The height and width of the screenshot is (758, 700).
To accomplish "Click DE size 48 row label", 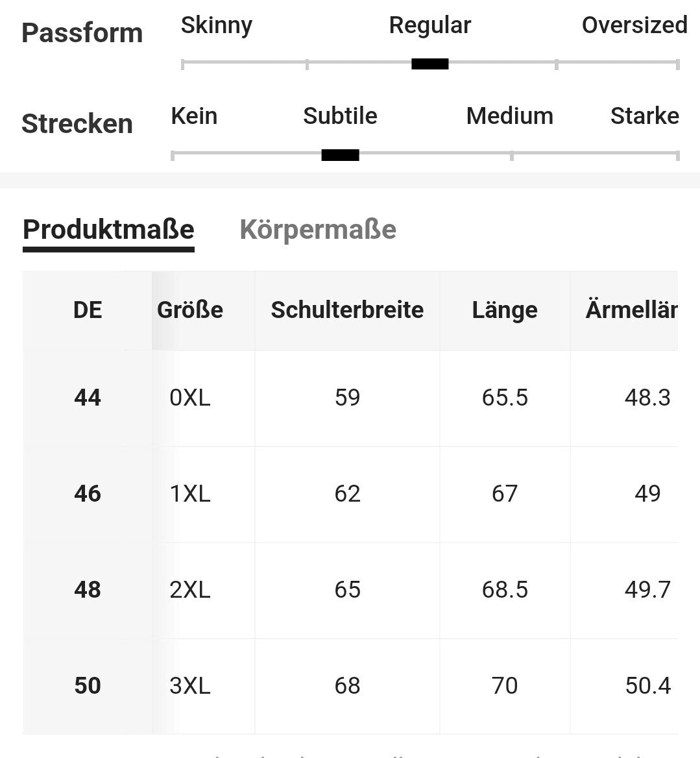I will click(x=88, y=590).
